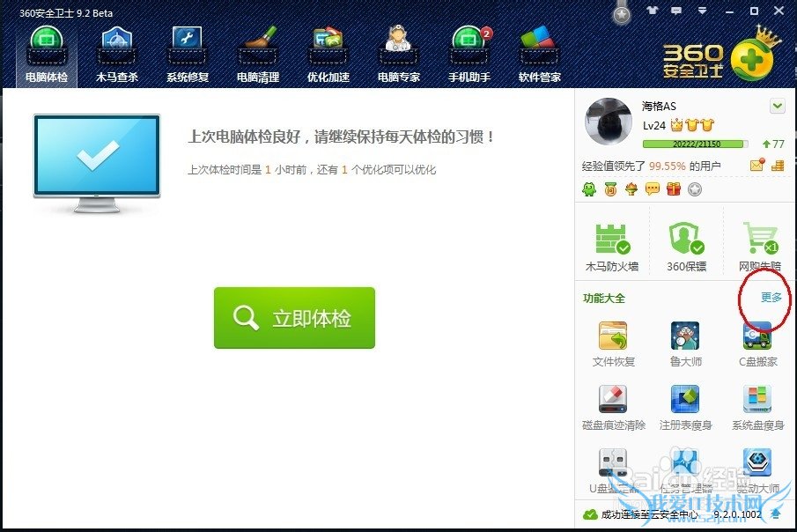Viewport: 797px width, 532px height.
Task: Launch 鲁大师 tool
Action: 685,344
